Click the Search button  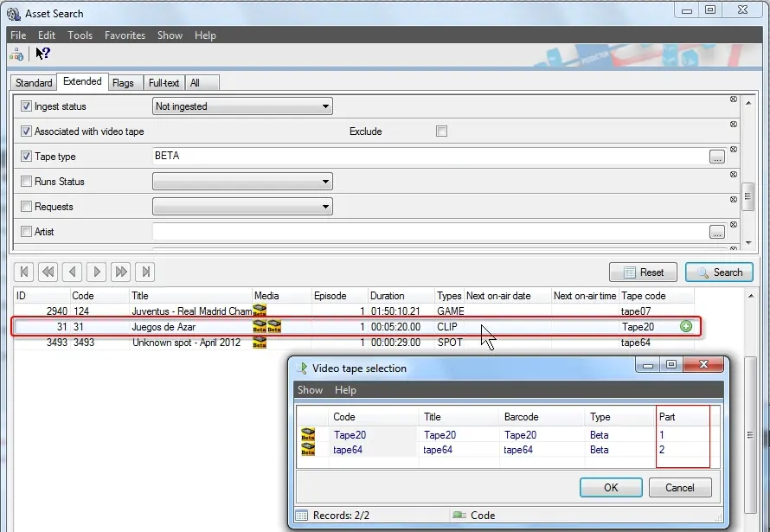tap(719, 272)
